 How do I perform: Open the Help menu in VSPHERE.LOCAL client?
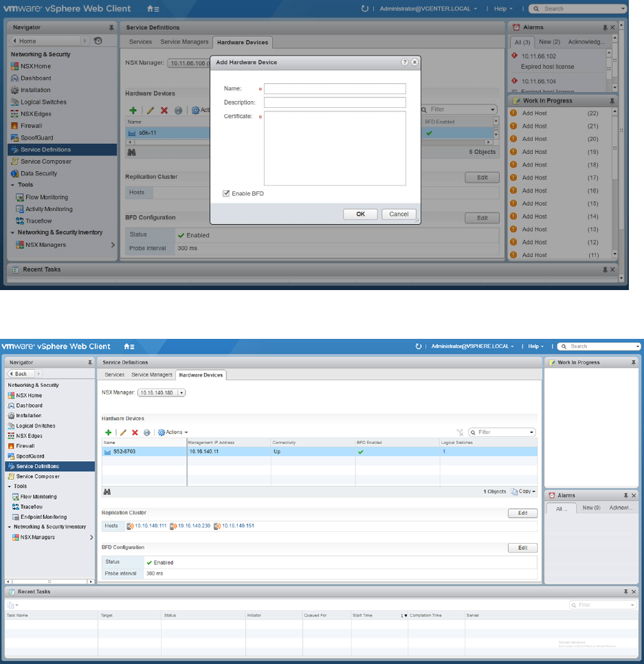pos(535,346)
